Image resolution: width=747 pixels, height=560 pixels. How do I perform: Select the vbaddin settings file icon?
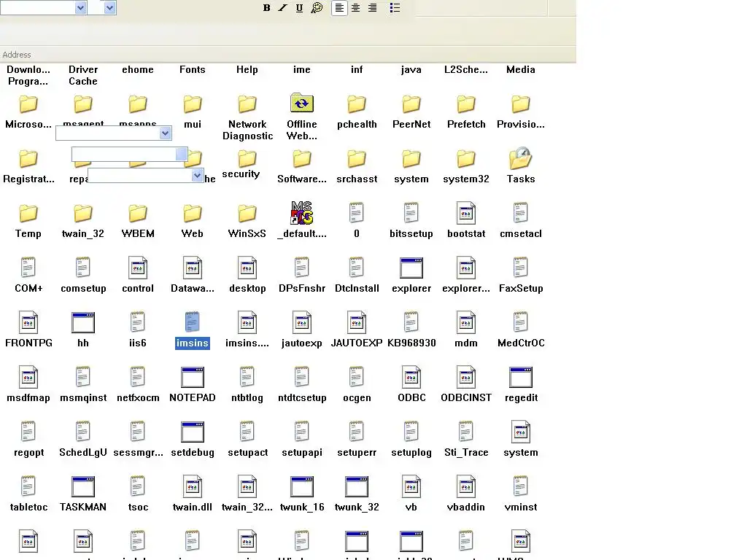(x=466, y=486)
